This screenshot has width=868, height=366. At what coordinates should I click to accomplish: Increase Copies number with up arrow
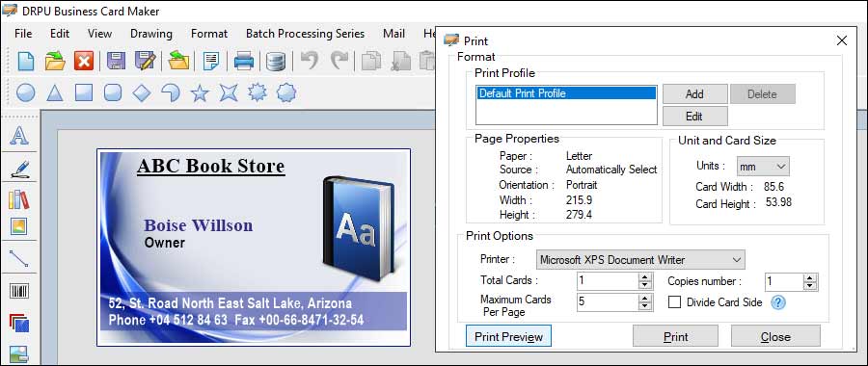(810, 277)
